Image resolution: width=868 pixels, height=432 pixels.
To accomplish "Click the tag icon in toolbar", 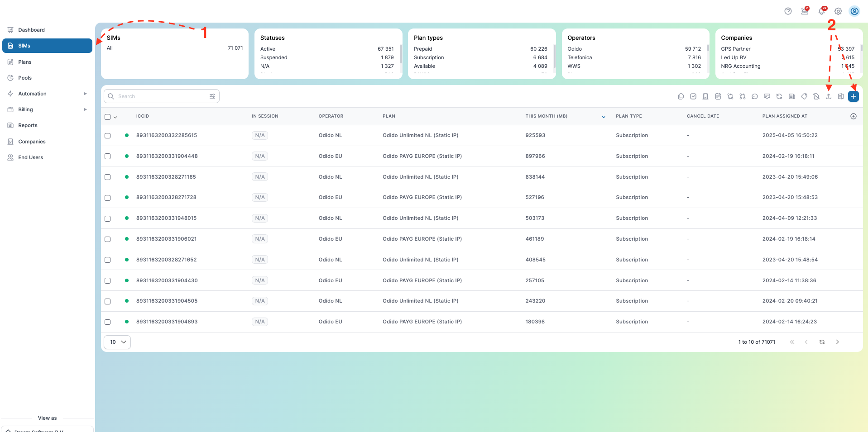I will (x=804, y=96).
